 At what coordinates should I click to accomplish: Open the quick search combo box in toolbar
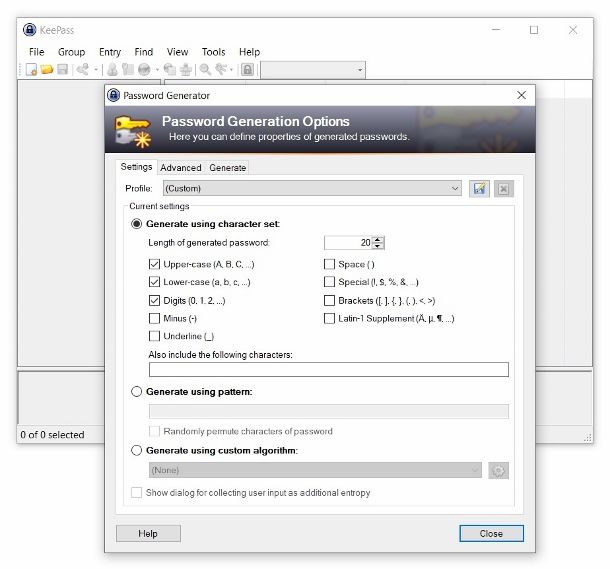click(x=313, y=70)
